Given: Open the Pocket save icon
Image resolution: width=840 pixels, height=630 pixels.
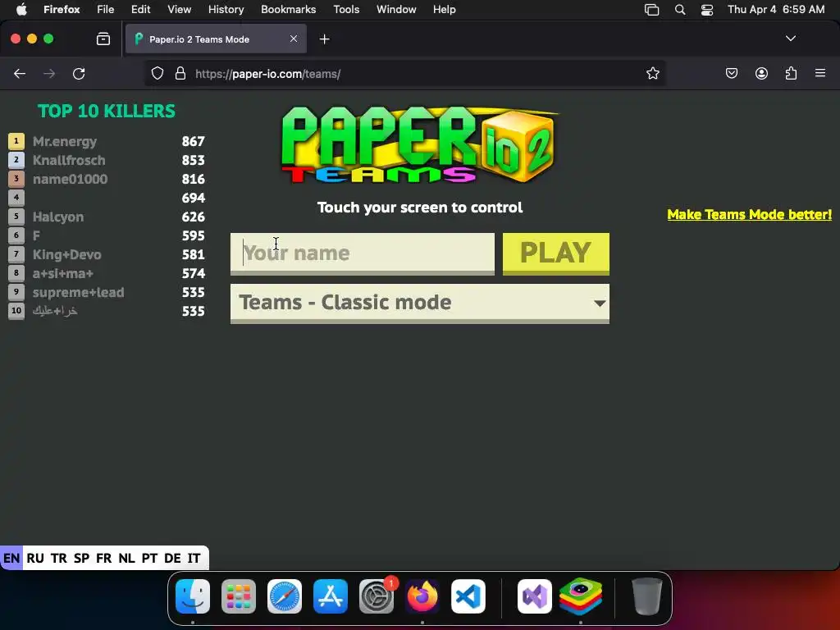Looking at the screenshot, I should 732,73.
